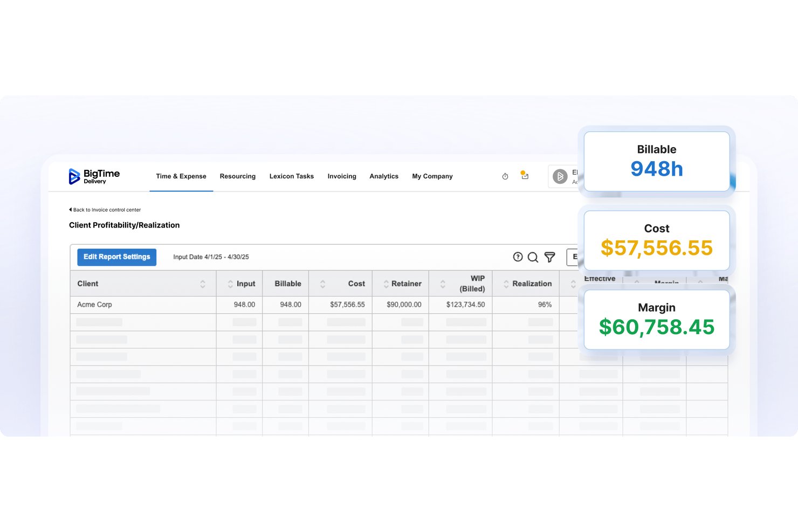Viewport: 798px width, 532px height.
Task: Click the Cost summary card heading
Action: (x=657, y=229)
